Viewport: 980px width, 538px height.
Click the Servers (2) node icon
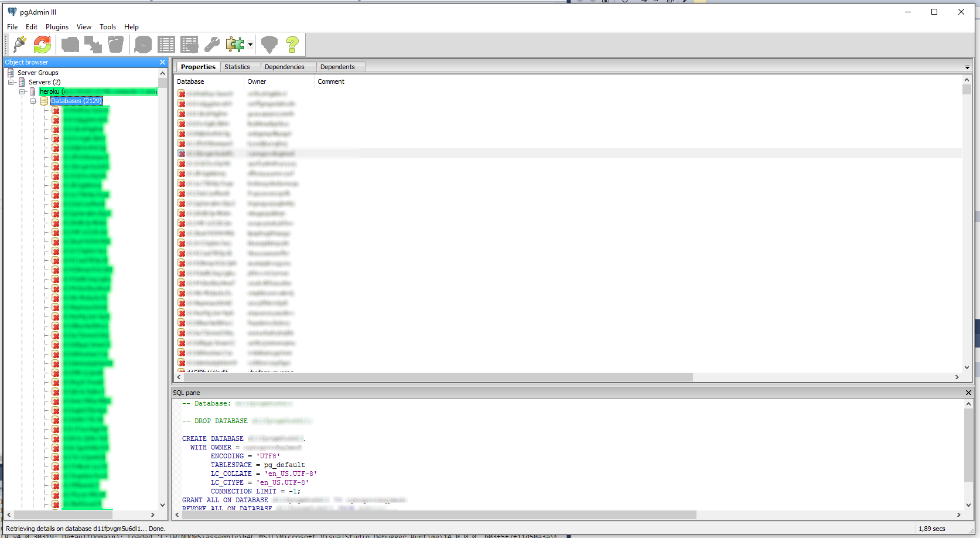[x=22, y=82]
